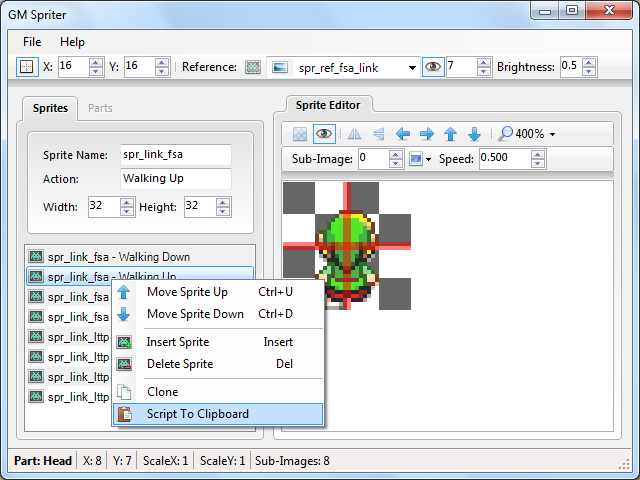
Task: Select spr_link_fsa - Walking Down list item
Action: [x=140, y=257]
